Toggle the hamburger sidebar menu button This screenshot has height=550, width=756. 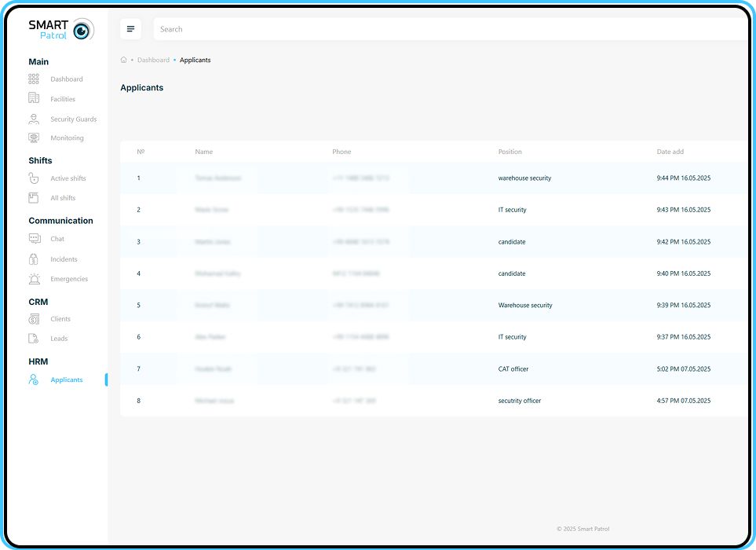click(x=130, y=29)
